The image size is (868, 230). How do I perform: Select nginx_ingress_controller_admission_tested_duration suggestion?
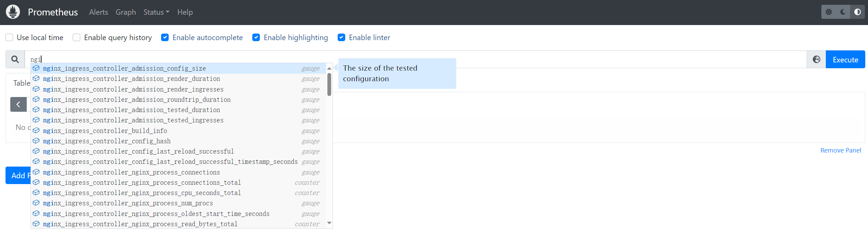[x=178, y=110]
